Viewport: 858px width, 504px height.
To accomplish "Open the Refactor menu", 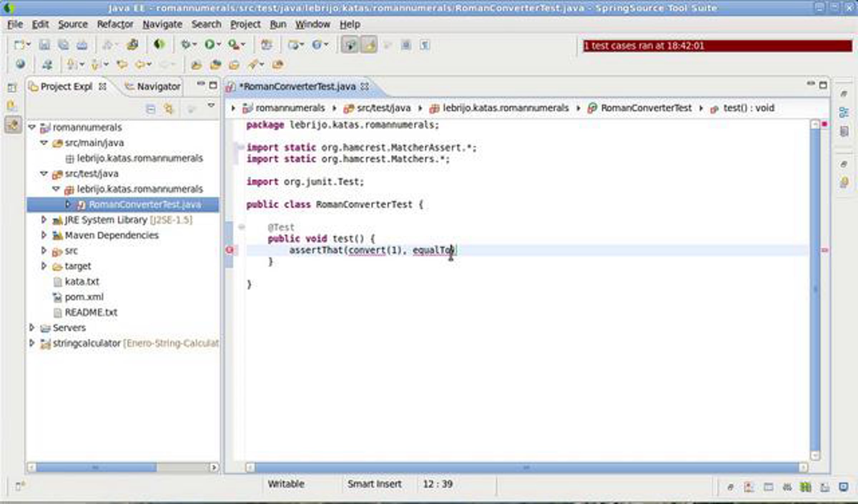I will click(x=115, y=24).
